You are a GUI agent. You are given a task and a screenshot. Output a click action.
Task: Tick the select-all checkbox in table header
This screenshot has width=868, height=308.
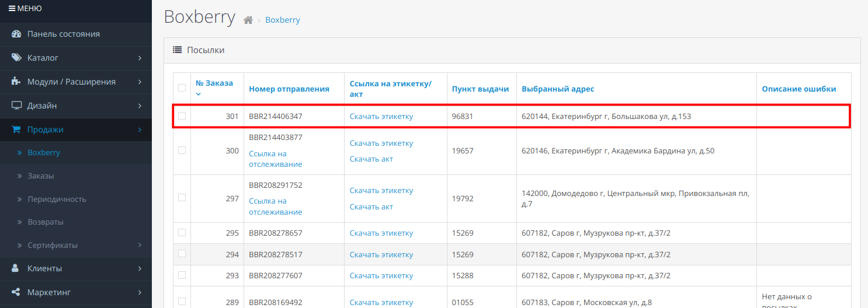pos(182,88)
